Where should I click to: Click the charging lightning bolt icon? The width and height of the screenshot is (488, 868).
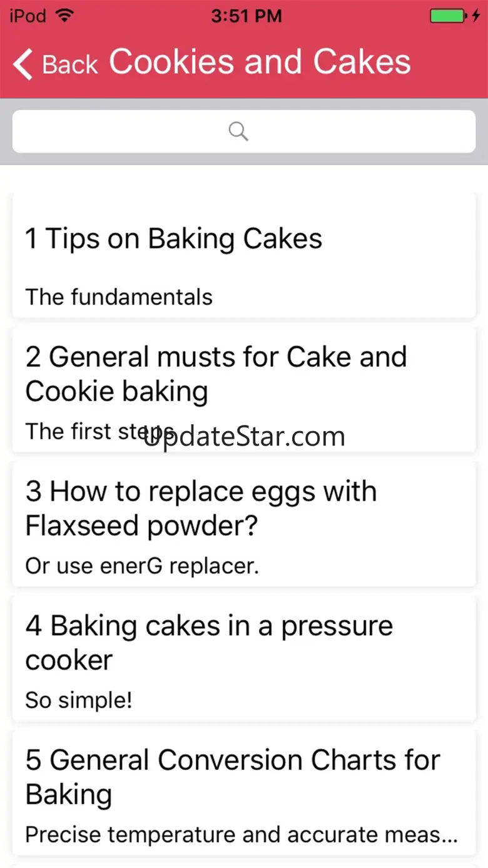(x=475, y=16)
